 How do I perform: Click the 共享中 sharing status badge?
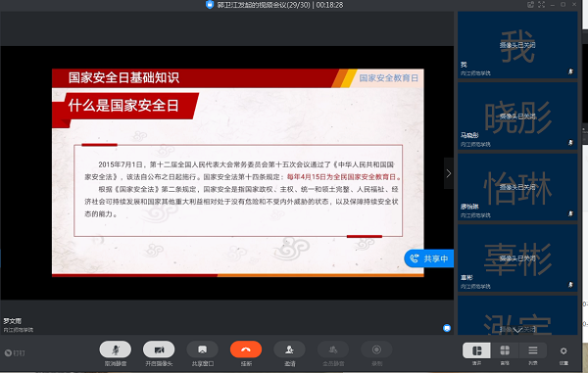click(429, 258)
